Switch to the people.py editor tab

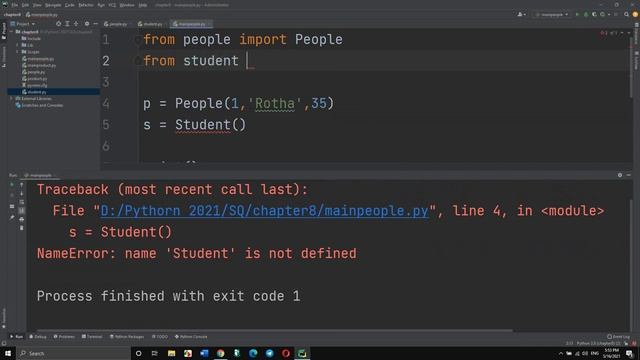tap(116, 24)
